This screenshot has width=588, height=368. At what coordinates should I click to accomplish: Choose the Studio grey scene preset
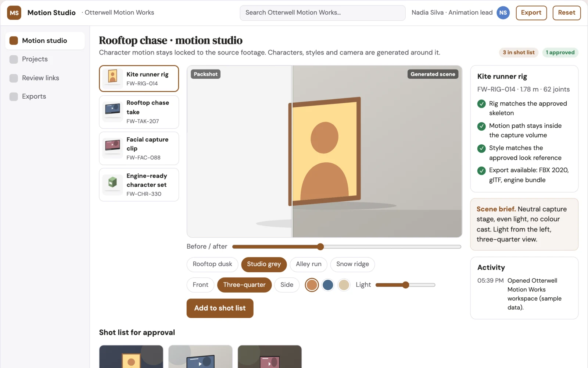pyautogui.click(x=264, y=264)
